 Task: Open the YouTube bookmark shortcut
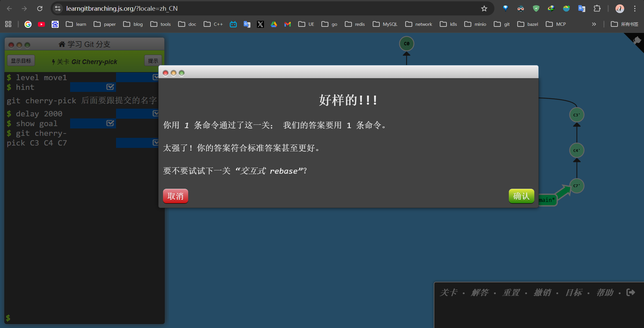pos(42,24)
